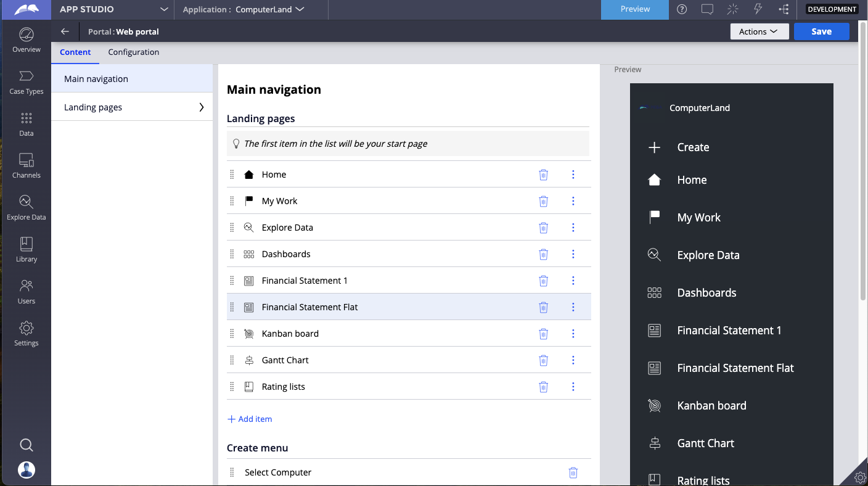
Task: Open the search magnifier at the sidebar bottom
Action: [26, 445]
